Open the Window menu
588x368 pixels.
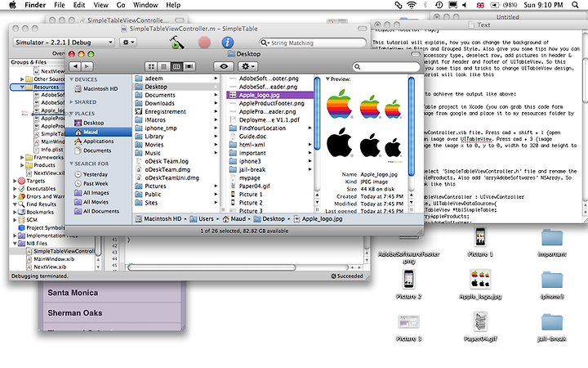[x=145, y=5]
